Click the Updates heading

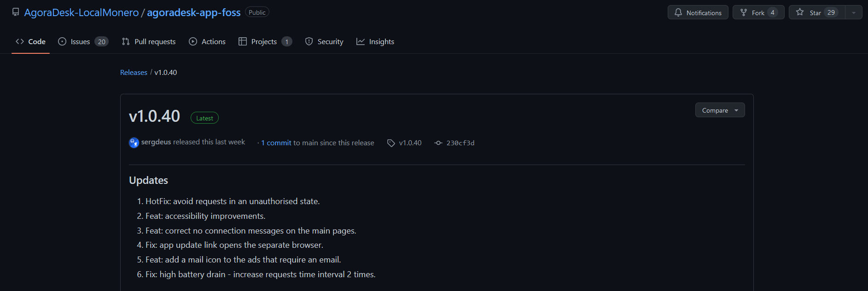[148, 180]
